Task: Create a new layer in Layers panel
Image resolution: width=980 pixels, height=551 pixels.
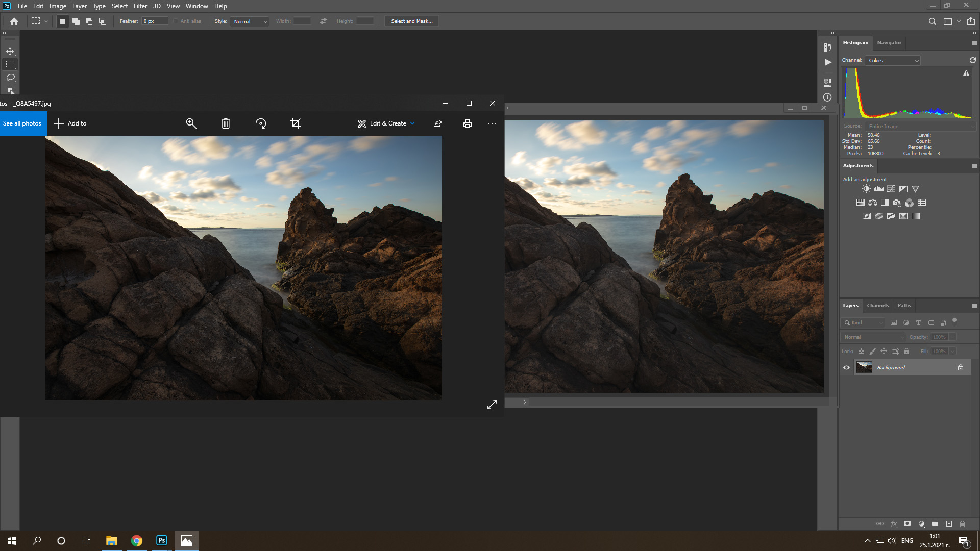Action: [949, 523]
